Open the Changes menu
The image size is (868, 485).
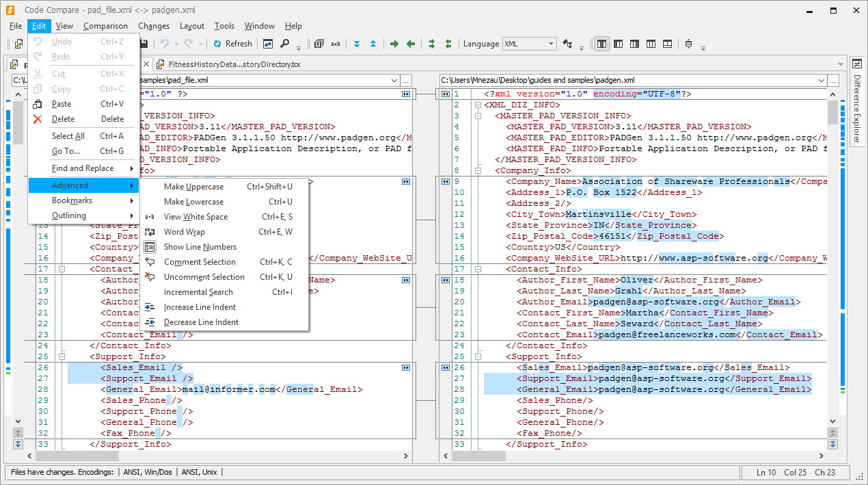[154, 26]
